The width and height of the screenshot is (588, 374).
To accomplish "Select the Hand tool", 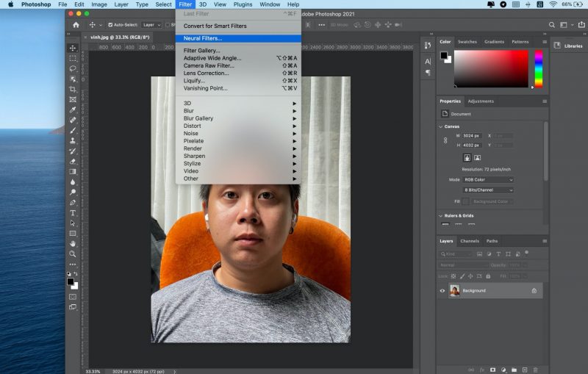I will pyautogui.click(x=73, y=244).
